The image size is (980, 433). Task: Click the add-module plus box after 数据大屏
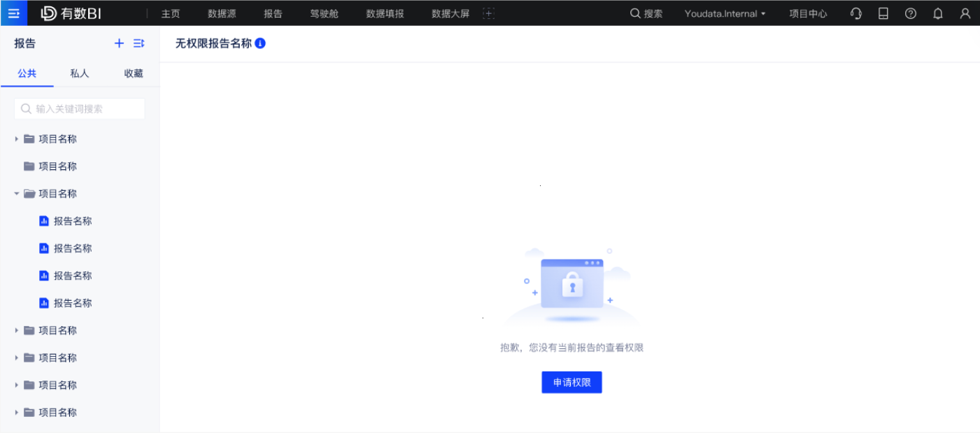coord(489,13)
